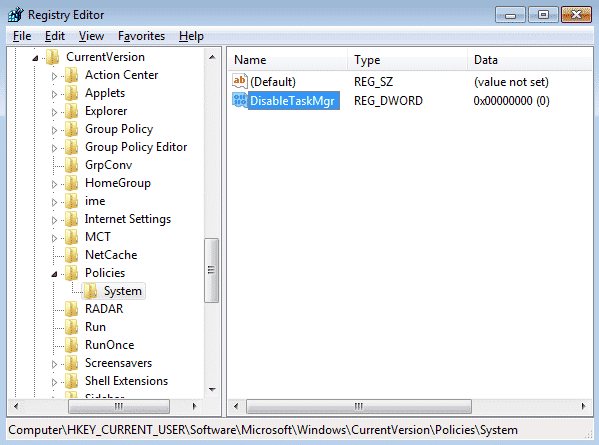Open the Edit menu

[55, 36]
